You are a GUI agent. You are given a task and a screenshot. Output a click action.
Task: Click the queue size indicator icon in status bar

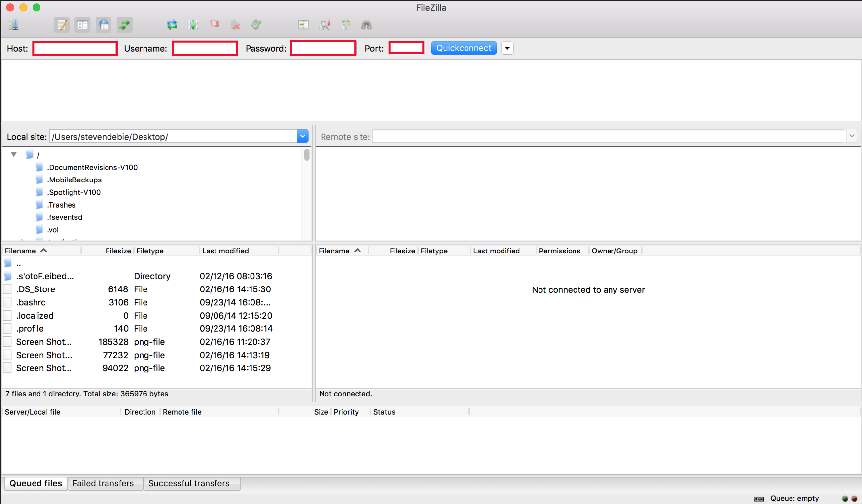click(x=759, y=499)
